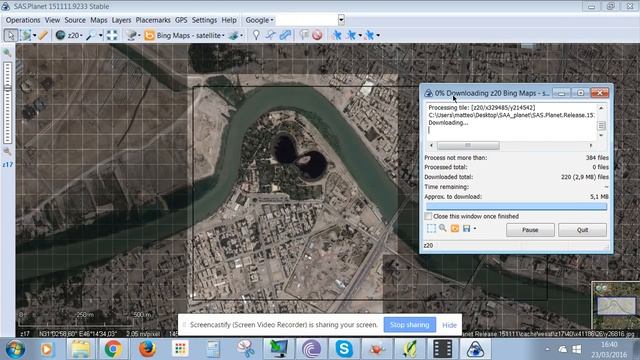Open the GPS menu
The height and width of the screenshot is (360, 640).
coord(181,20)
